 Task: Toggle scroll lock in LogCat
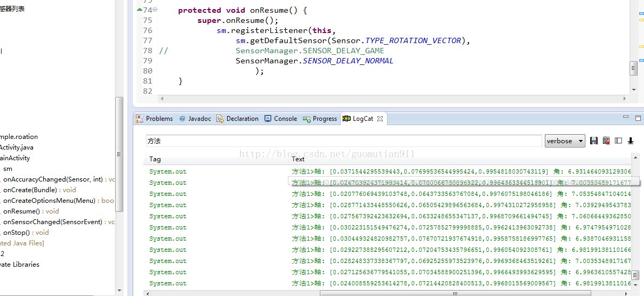[x=631, y=141]
